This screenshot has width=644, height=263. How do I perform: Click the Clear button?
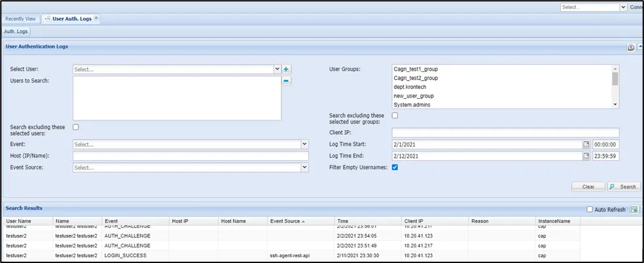pyautogui.click(x=588, y=186)
